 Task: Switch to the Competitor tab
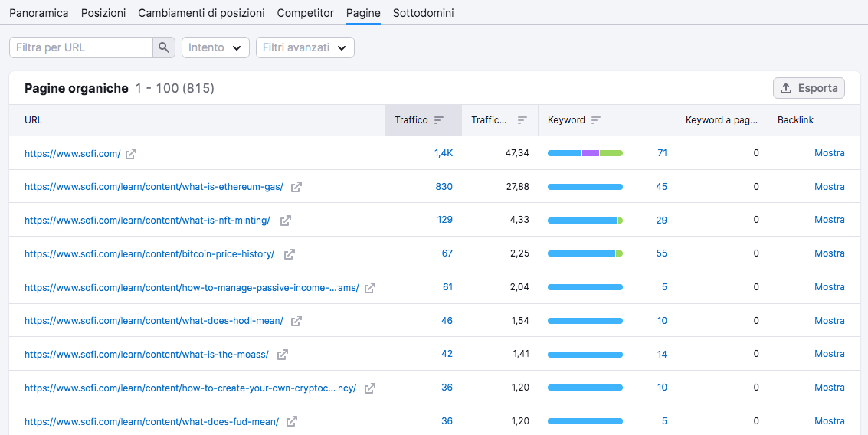click(305, 13)
